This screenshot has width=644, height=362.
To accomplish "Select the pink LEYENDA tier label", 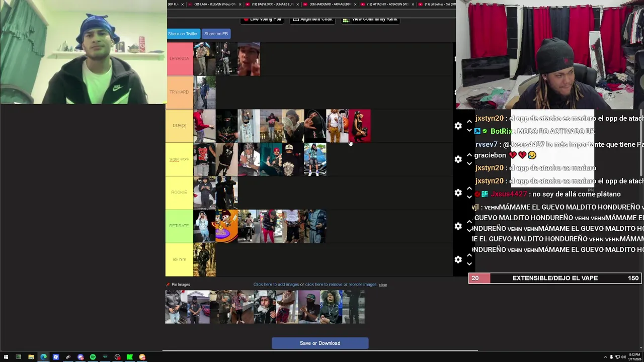I will point(179,59).
